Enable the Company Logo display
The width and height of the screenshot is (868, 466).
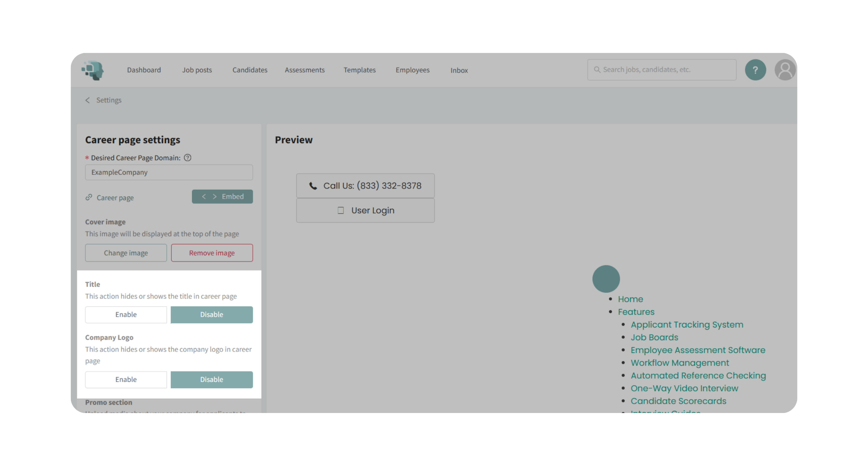click(126, 380)
